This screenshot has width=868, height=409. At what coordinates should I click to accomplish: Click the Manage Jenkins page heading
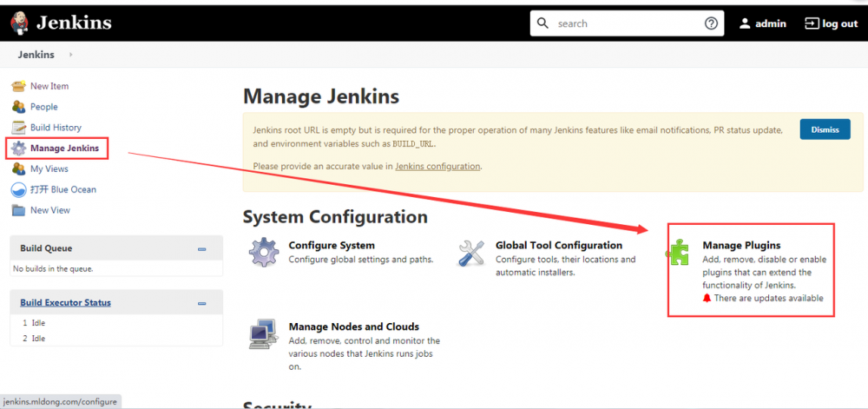tap(321, 96)
